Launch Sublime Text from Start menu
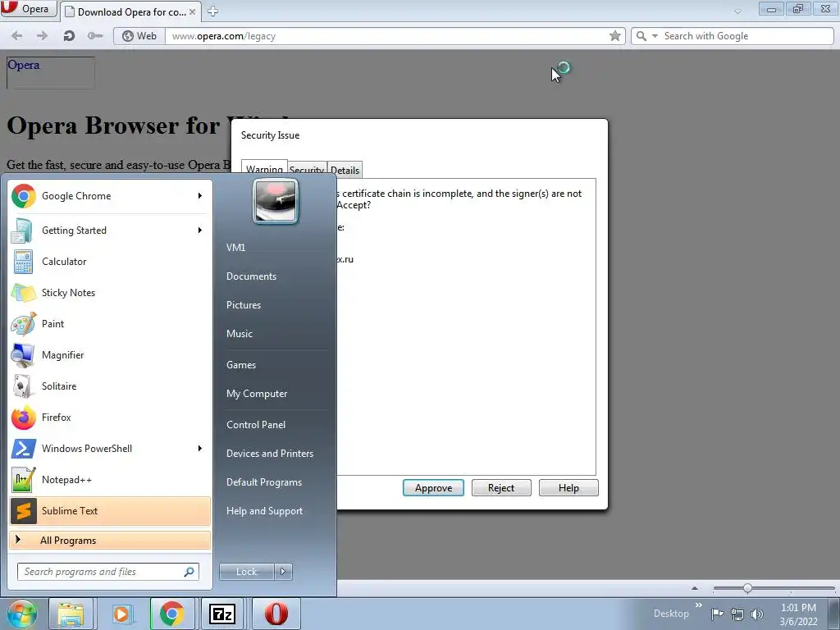The width and height of the screenshot is (840, 630). 110,510
